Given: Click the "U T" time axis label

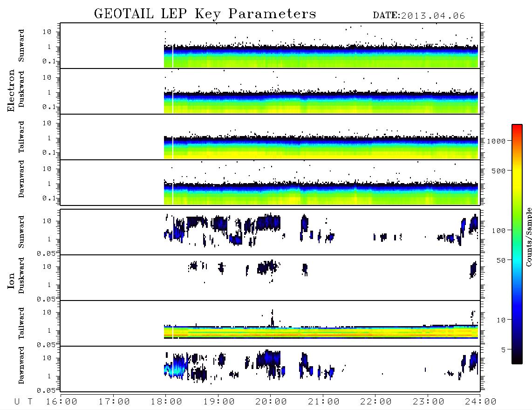Looking at the screenshot, I should (x=23, y=402).
